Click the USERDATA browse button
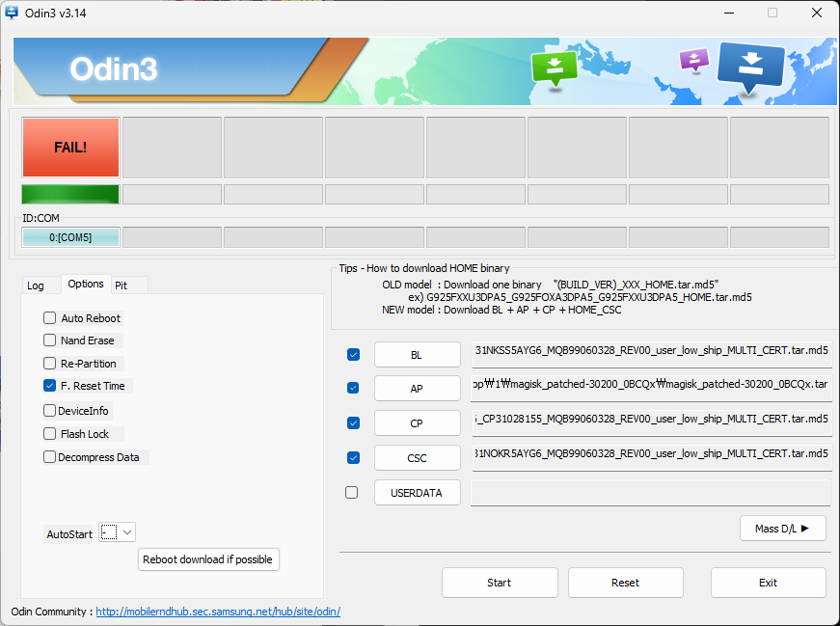The height and width of the screenshot is (626, 840). pos(417,493)
